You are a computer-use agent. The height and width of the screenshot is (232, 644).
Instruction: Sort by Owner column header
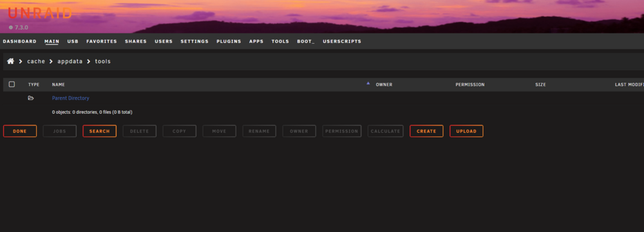(384, 84)
